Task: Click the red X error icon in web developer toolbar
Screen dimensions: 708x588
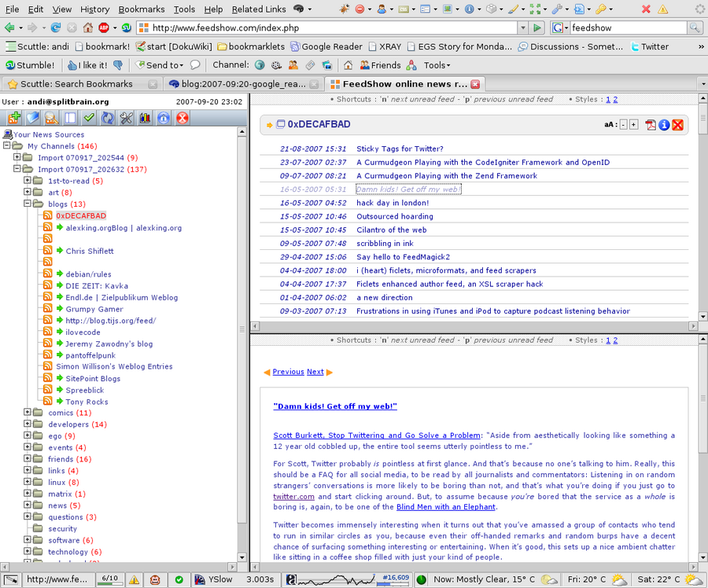Action: point(646,9)
